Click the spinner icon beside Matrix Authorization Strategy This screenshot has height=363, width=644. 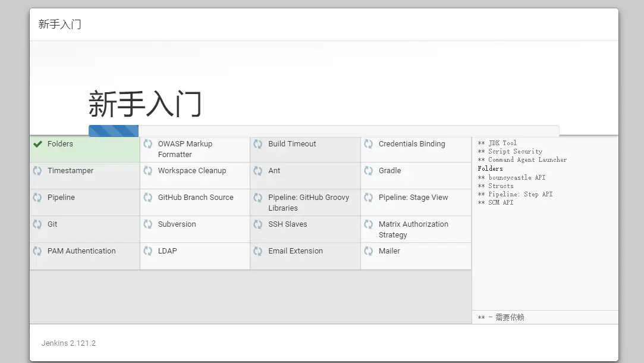click(369, 224)
